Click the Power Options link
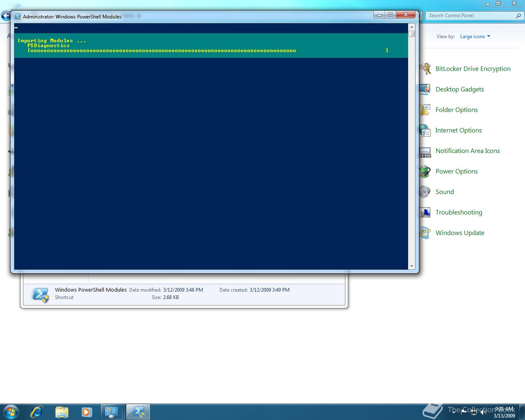The image size is (525, 420). tap(457, 171)
